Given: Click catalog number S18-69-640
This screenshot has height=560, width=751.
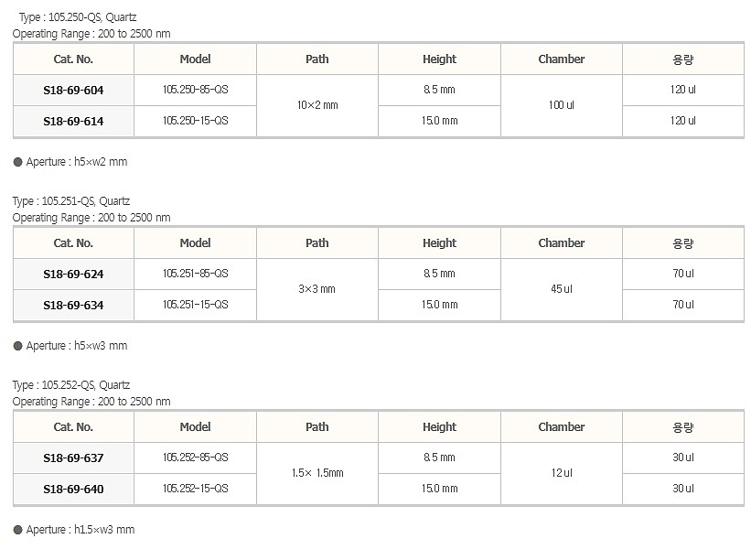Looking at the screenshot, I should (x=73, y=489).
